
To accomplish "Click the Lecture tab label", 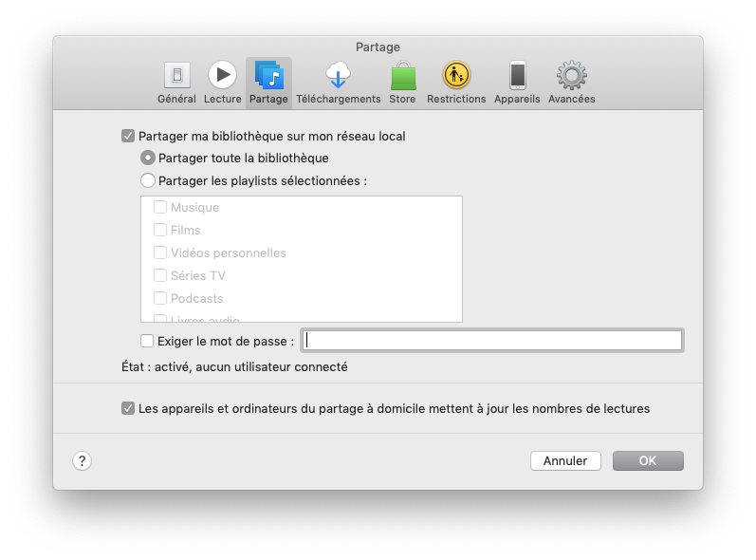I will 222,99.
